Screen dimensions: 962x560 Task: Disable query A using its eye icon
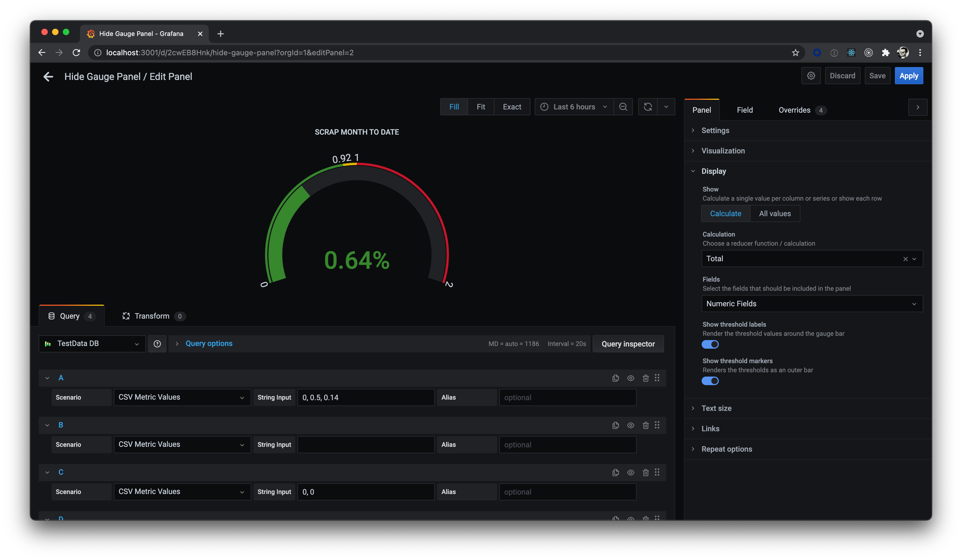630,378
